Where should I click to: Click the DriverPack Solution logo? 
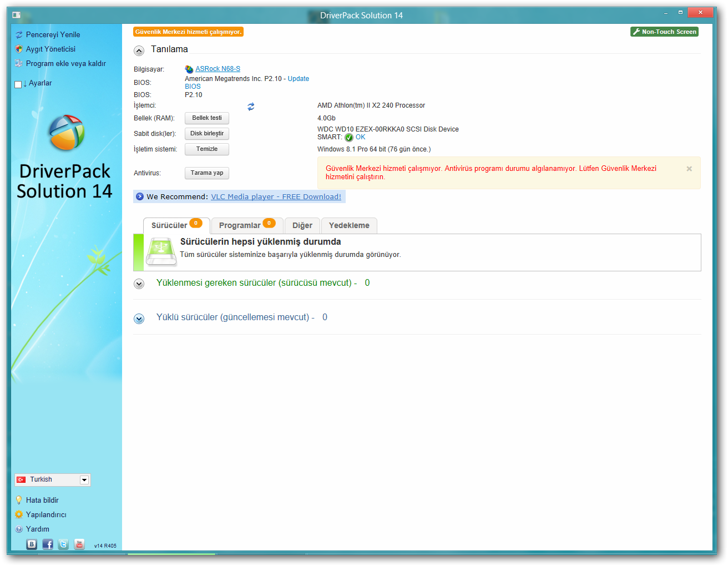tap(66, 133)
